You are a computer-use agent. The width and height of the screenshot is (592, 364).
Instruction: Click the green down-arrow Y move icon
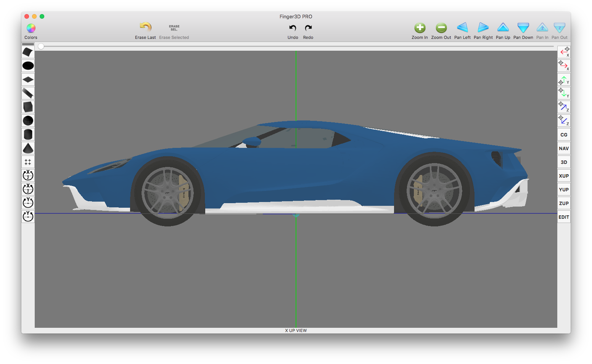click(x=564, y=93)
